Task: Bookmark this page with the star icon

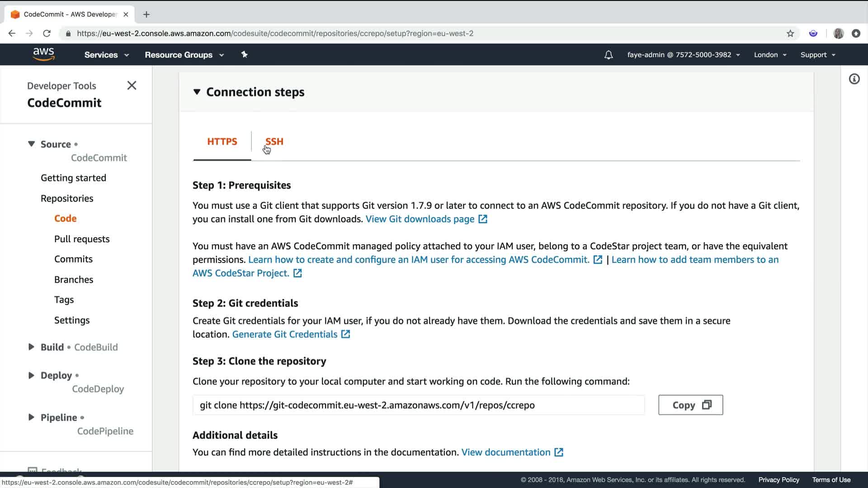Action: point(790,33)
